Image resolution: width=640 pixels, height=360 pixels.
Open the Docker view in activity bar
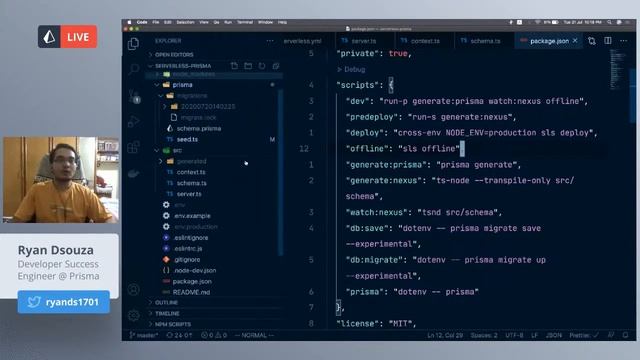133,174
